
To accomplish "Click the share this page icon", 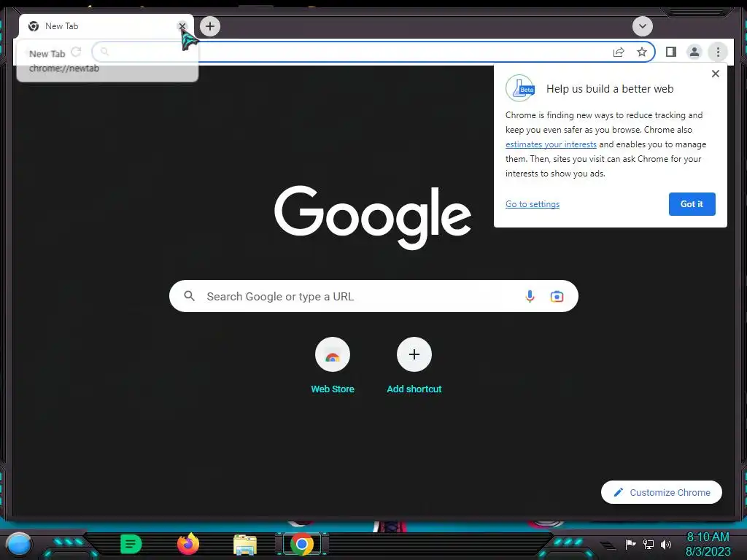I will (619, 52).
